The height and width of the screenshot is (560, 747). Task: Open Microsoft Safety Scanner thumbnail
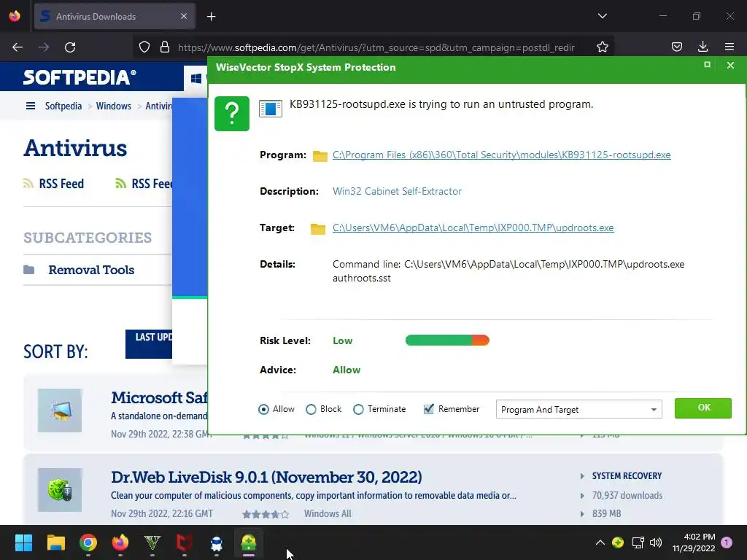(x=60, y=411)
